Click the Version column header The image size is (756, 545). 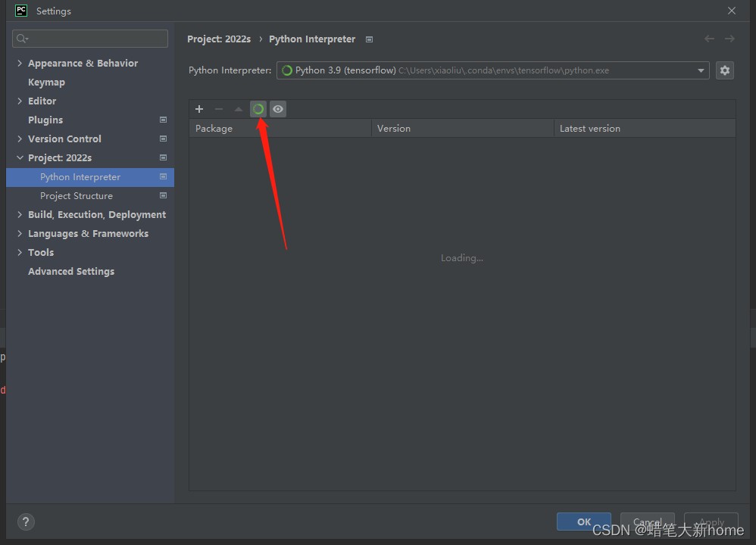463,128
